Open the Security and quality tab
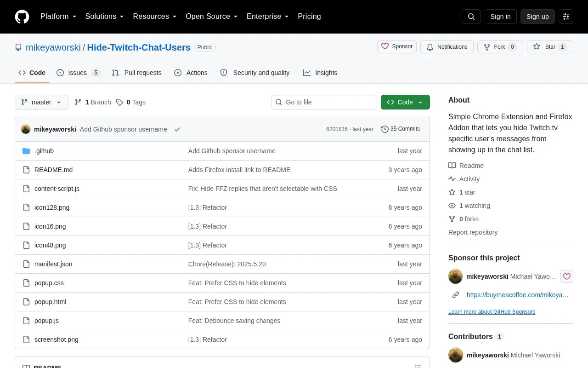Viewport: 588px width, 368px height. click(x=255, y=73)
